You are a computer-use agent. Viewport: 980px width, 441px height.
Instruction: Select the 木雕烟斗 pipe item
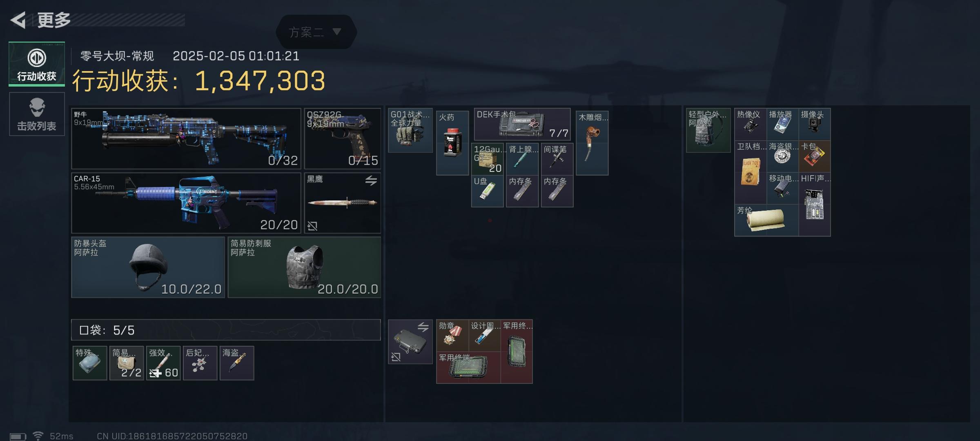(592, 143)
